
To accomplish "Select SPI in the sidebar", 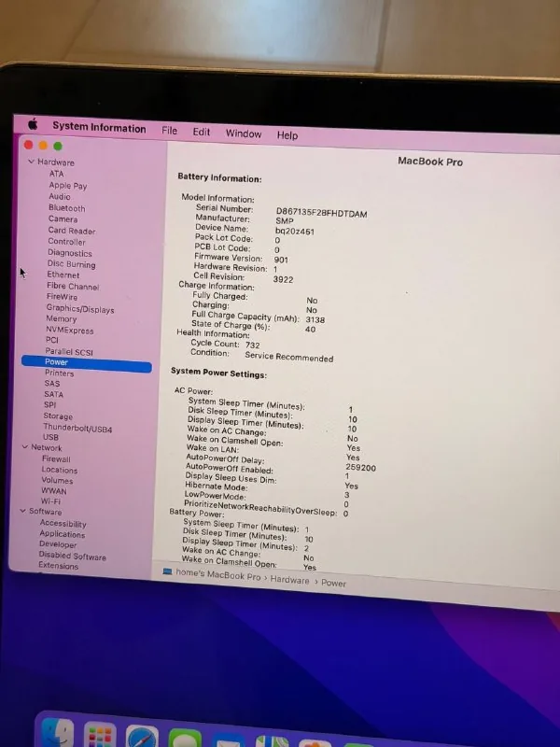I will (x=49, y=404).
